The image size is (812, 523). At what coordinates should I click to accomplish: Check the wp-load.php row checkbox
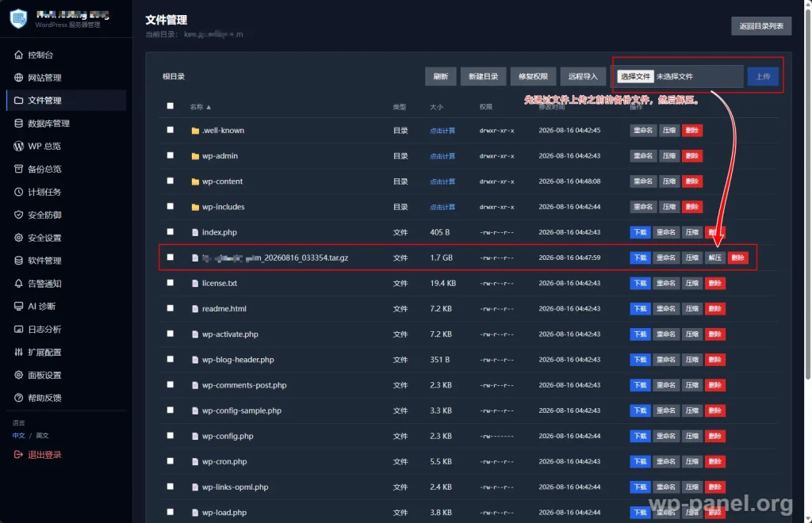[170, 512]
